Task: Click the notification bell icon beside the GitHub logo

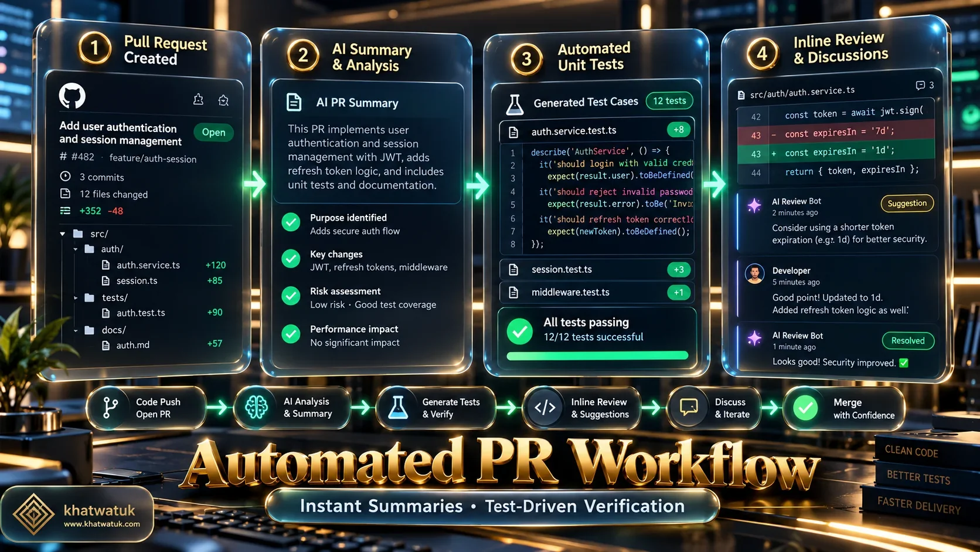Action: [x=198, y=100]
